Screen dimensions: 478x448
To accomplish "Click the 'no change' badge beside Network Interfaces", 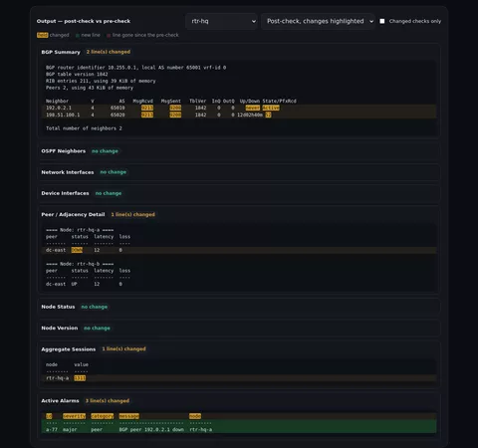I will click(x=113, y=172).
